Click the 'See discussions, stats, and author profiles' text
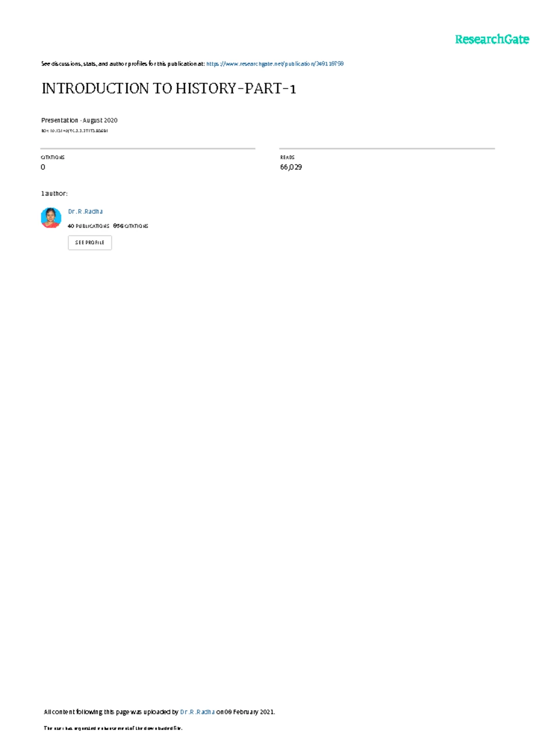 pyautogui.click(x=123, y=63)
